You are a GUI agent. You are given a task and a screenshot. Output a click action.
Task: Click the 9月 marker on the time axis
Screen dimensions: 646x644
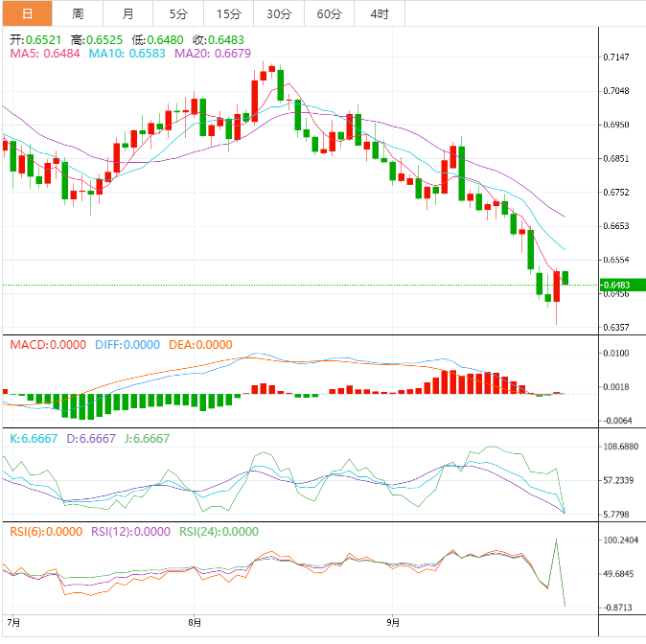click(x=392, y=622)
